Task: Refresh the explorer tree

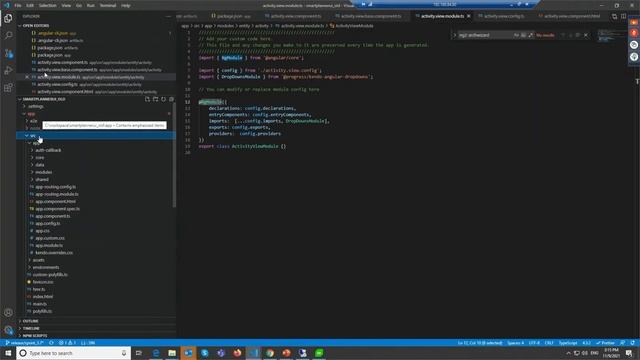Action: tap(163, 99)
